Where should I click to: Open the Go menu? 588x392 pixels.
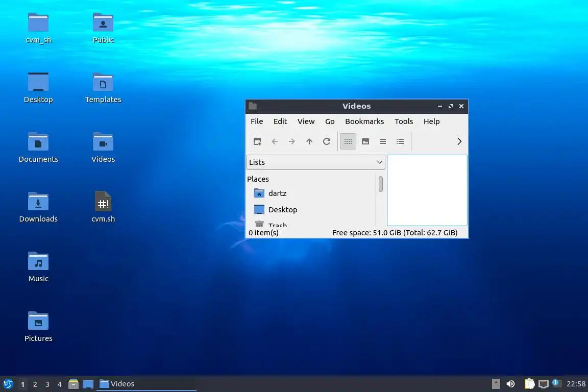tap(330, 121)
